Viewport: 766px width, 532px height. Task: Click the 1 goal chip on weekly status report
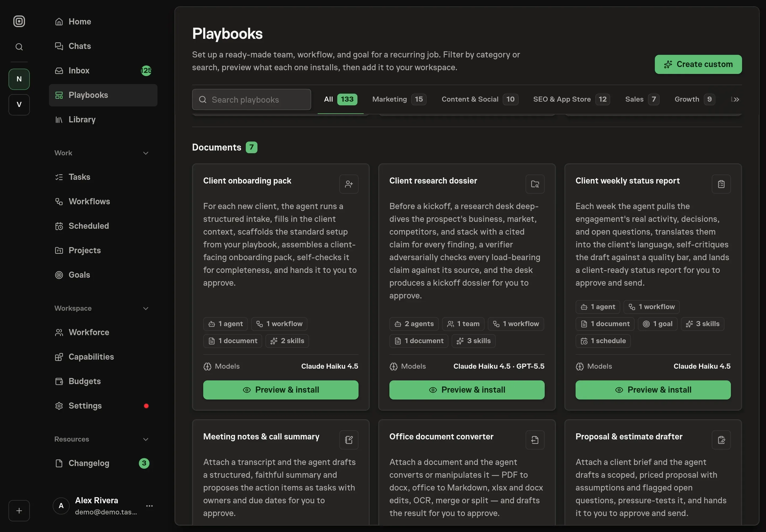657,324
